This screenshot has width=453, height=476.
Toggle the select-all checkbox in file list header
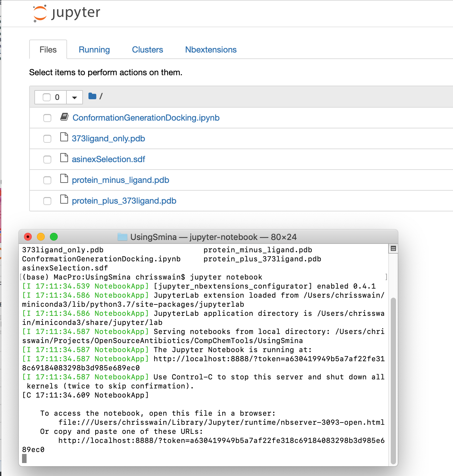pos(47,97)
